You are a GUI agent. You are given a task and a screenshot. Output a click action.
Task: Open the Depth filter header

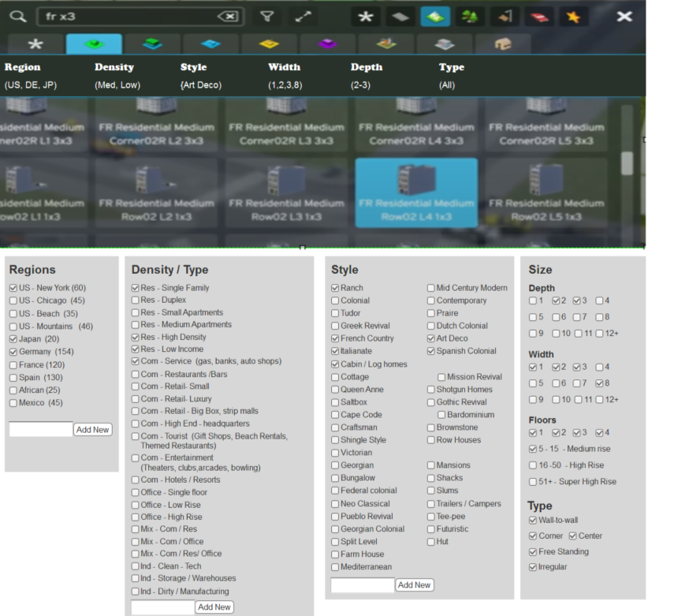point(367,67)
